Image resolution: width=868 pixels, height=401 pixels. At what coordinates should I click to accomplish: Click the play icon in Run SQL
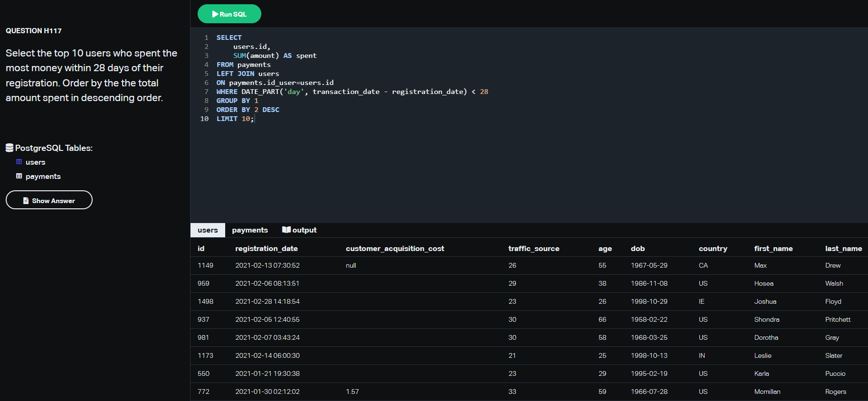215,14
